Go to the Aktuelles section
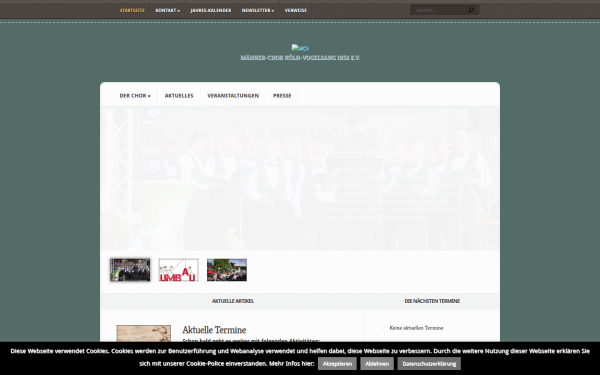This screenshot has width=600, height=375. click(x=179, y=96)
